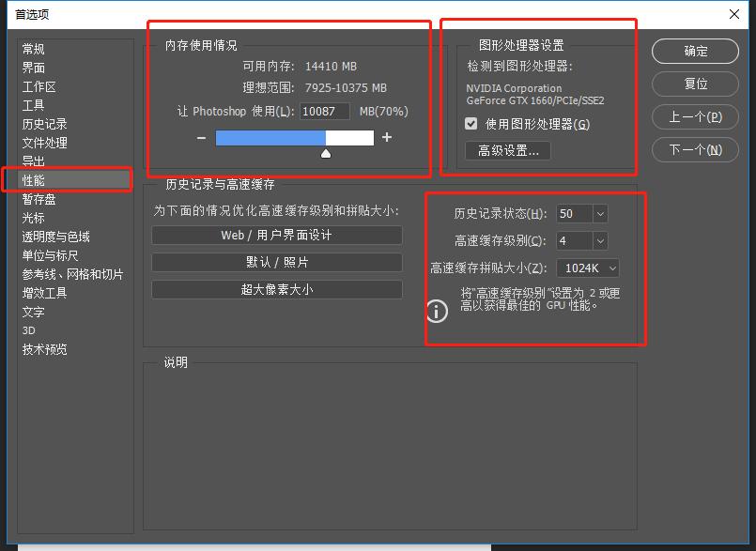Screen dimensions: 756x551
Task: Click the 确定 button to confirm
Action: 695,52
